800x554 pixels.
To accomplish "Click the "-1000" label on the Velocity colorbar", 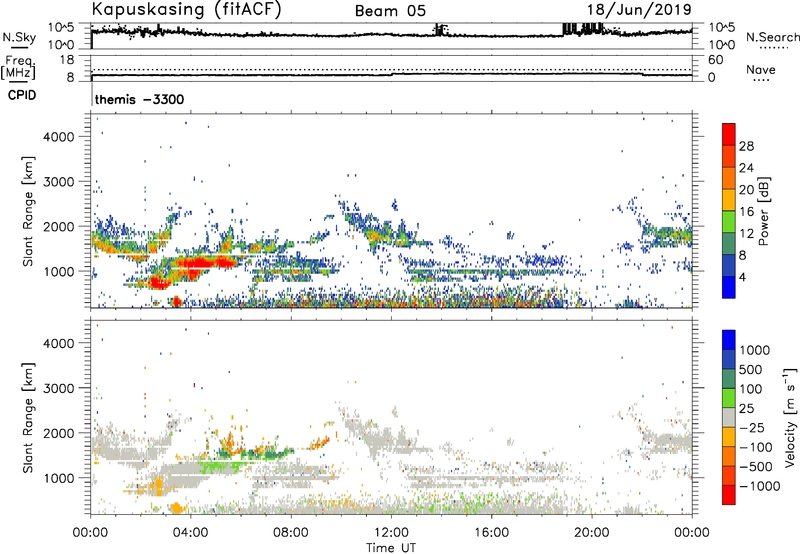I will click(x=759, y=486).
